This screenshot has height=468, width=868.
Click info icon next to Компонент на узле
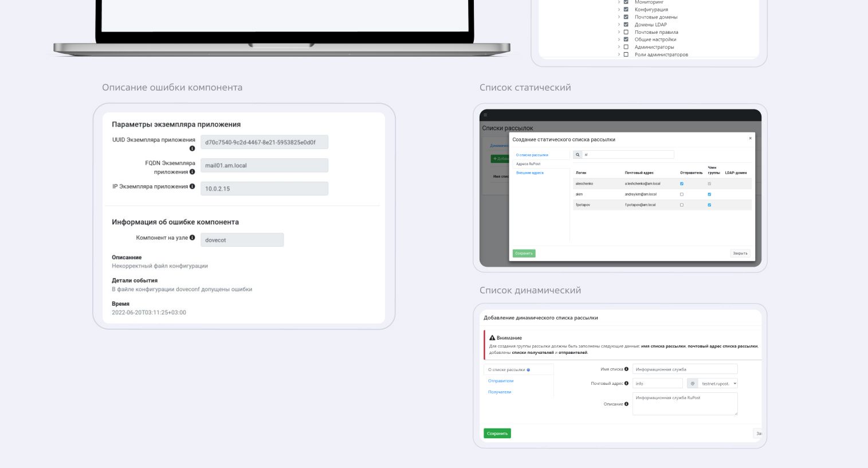[x=192, y=237]
